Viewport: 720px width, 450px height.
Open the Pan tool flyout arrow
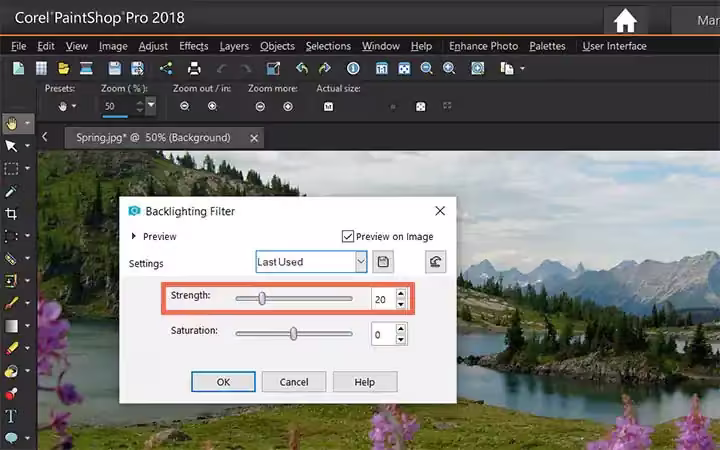click(28, 124)
